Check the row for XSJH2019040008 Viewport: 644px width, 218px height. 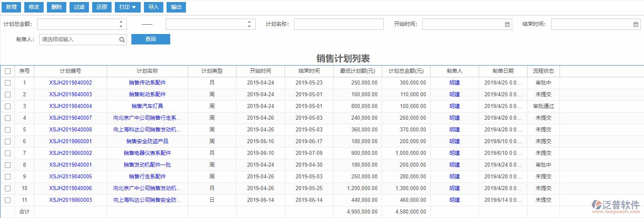click(x=8, y=130)
